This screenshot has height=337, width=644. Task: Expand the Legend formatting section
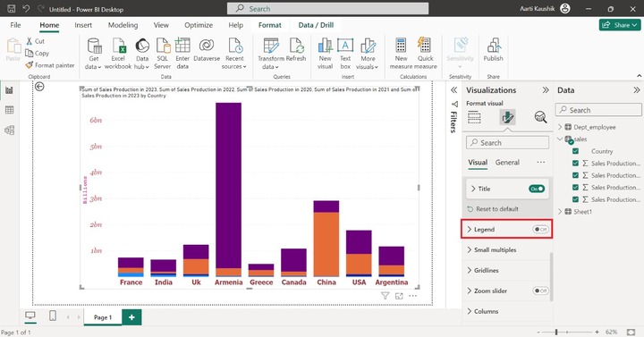click(470, 230)
